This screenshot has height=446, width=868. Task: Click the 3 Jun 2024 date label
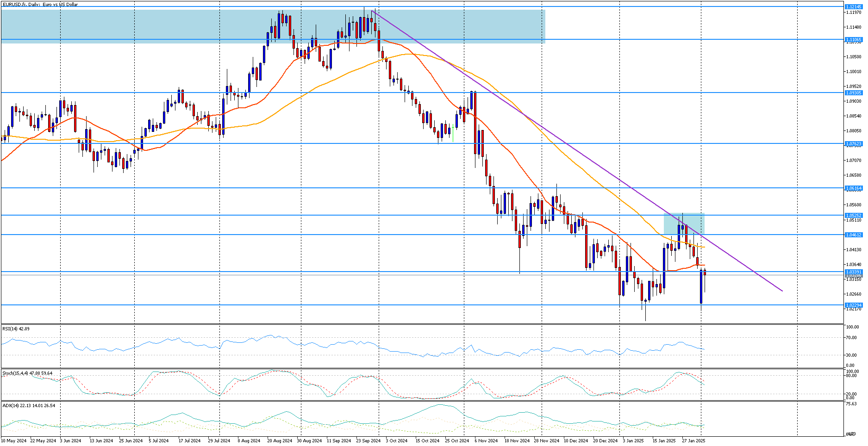point(70,441)
